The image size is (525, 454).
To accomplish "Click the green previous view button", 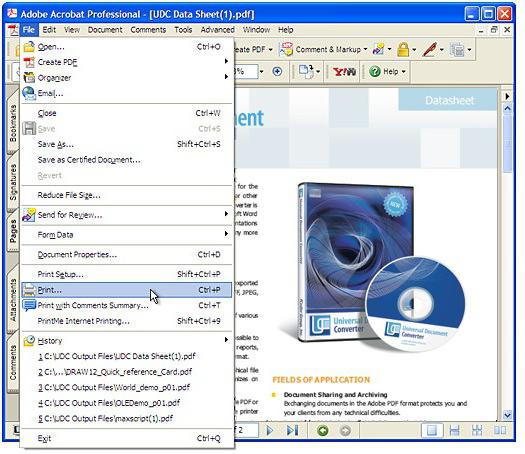I will (x=322, y=431).
